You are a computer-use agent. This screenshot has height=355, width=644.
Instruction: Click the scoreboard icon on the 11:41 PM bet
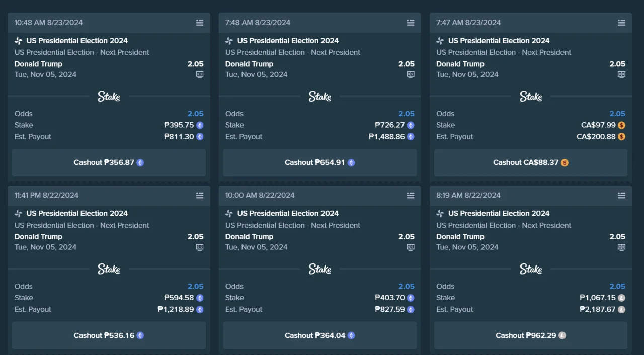[x=200, y=247]
